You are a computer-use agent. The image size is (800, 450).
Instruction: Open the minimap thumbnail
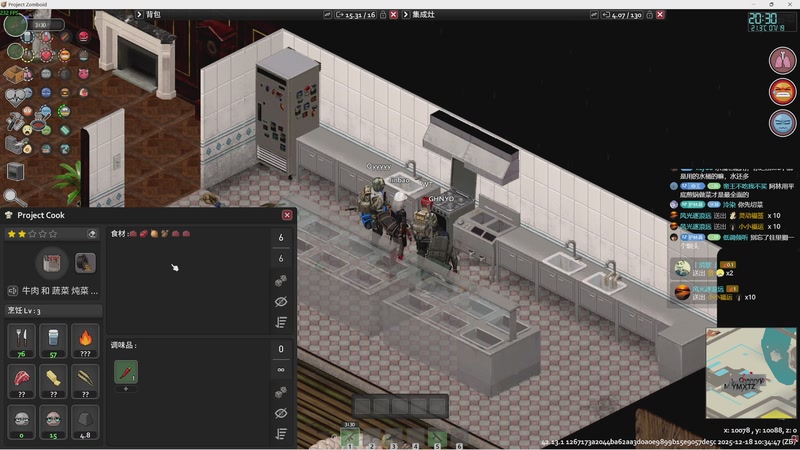coord(751,373)
